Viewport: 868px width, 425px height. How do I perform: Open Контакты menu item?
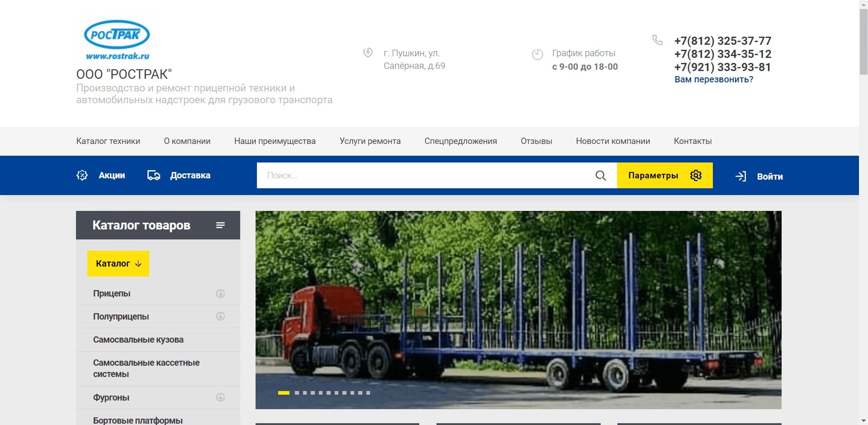pos(693,141)
